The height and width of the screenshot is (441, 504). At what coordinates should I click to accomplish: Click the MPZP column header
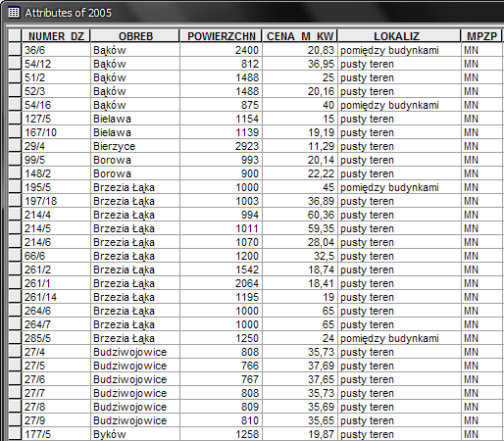(x=481, y=36)
